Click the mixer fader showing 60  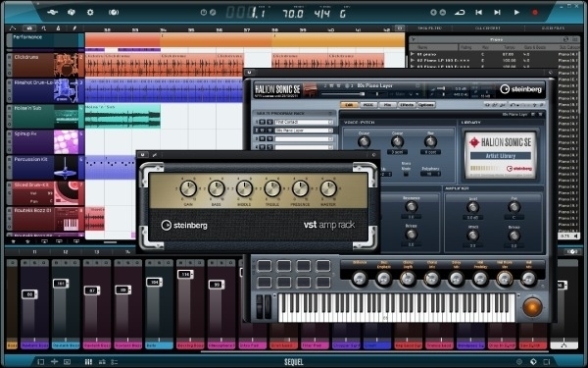[29, 294]
